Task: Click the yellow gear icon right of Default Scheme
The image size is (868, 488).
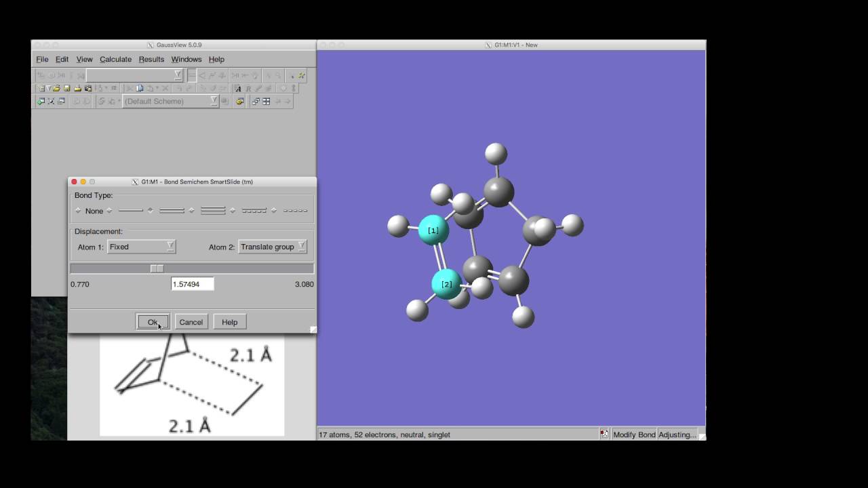Action: tap(239, 101)
